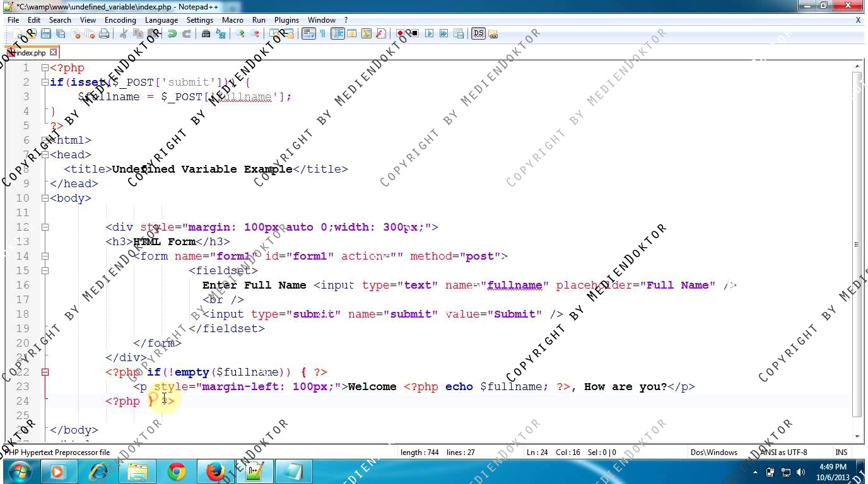Click the Stop Recording macro icon
868x484 pixels.
pos(414,33)
